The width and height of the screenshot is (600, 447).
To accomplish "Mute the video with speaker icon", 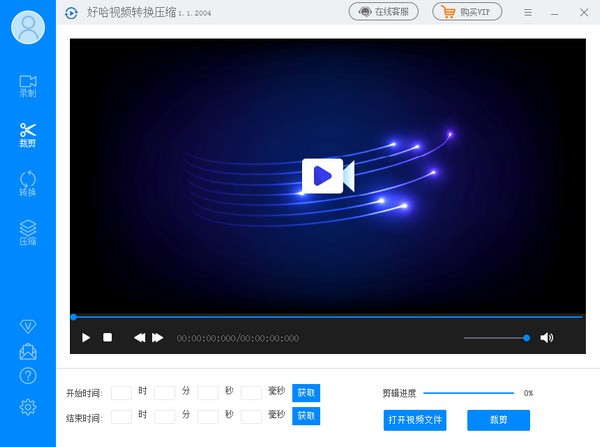I will click(x=547, y=338).
